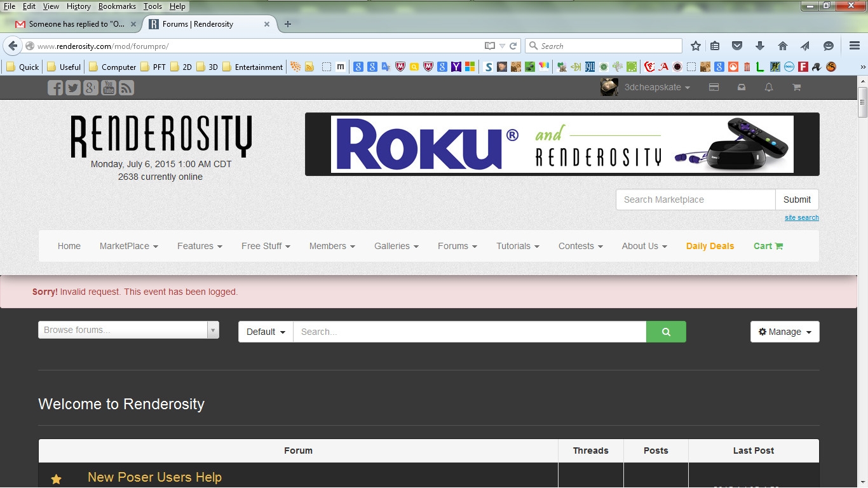Open the Manage dropdown button

(x=785, y=332)
